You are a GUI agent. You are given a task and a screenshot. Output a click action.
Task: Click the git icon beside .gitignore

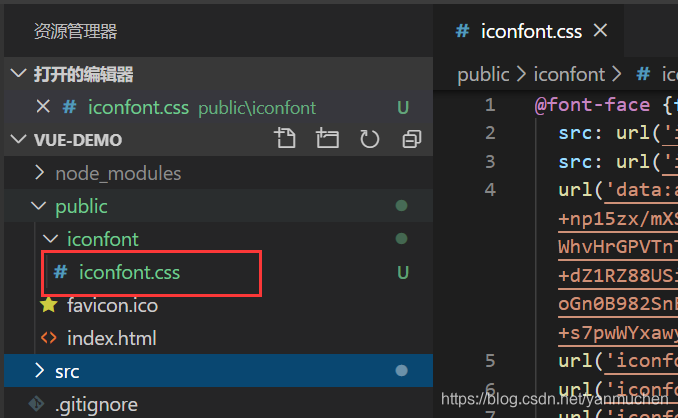pos(36,404)
